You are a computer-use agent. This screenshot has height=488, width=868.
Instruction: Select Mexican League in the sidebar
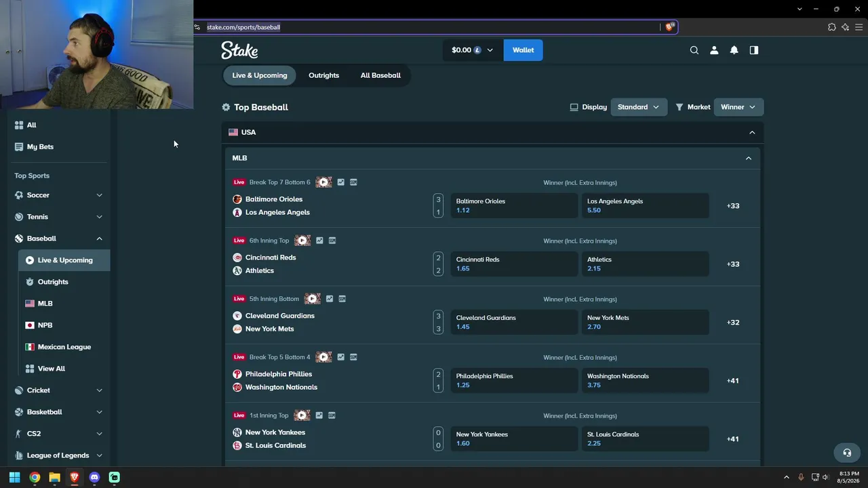64,347
